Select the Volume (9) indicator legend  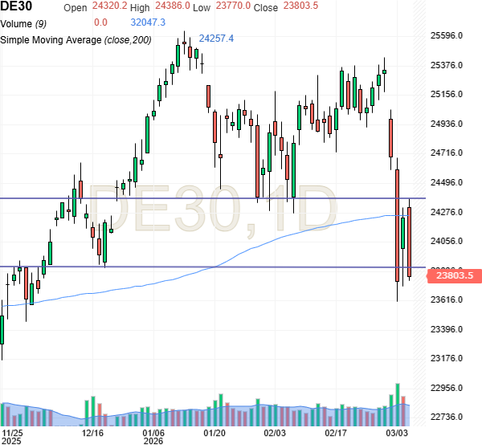[27, 22]
